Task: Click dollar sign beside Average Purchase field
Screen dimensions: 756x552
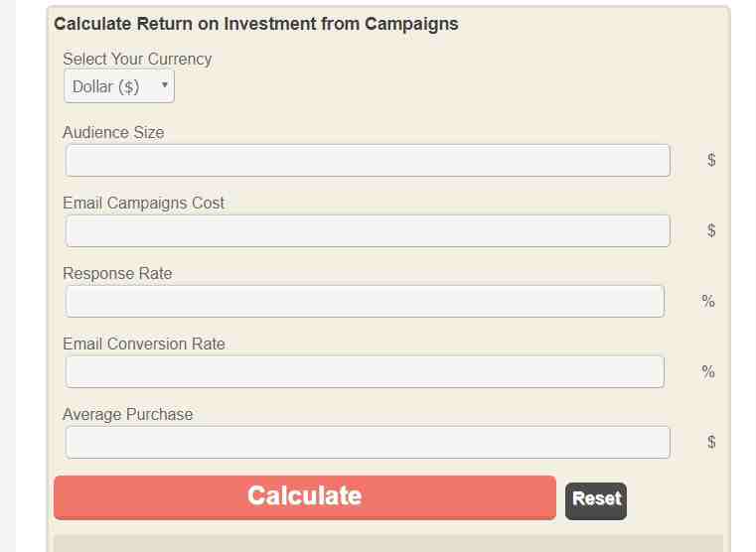Action: click(711, 442)
